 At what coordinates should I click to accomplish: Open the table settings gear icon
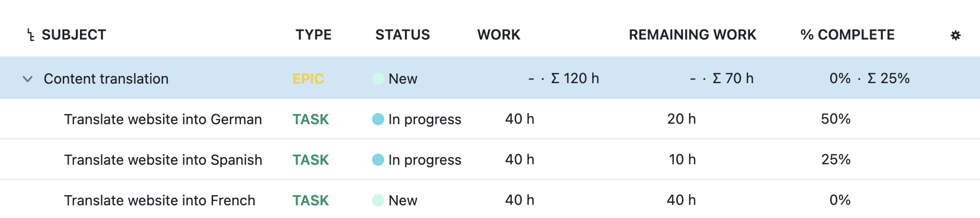[955, 35]
